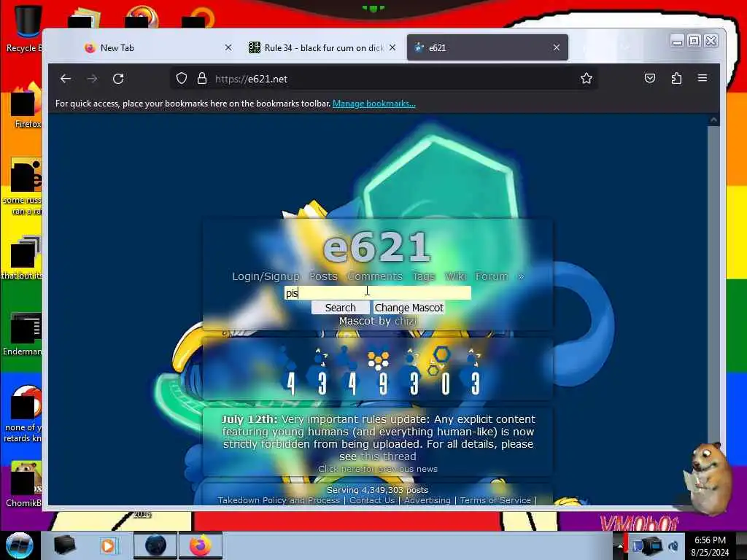Bookmark this page with the star icon
This screenshot has width=747, height=560.
pos(587,79)
